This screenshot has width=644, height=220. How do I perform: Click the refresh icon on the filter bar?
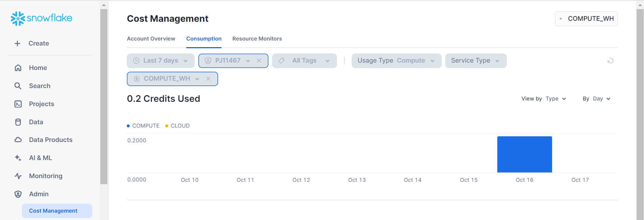610,61
